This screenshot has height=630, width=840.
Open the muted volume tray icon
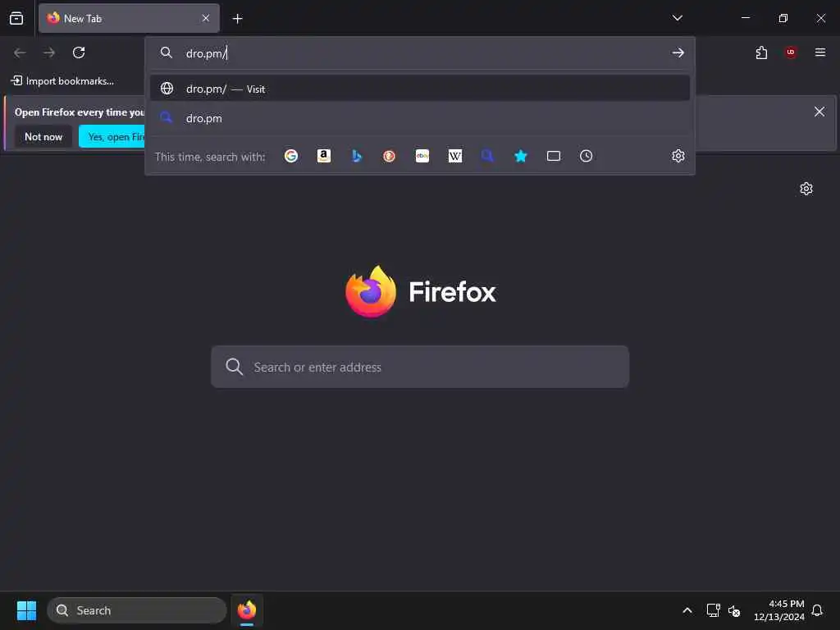click(x=734, y=610)
